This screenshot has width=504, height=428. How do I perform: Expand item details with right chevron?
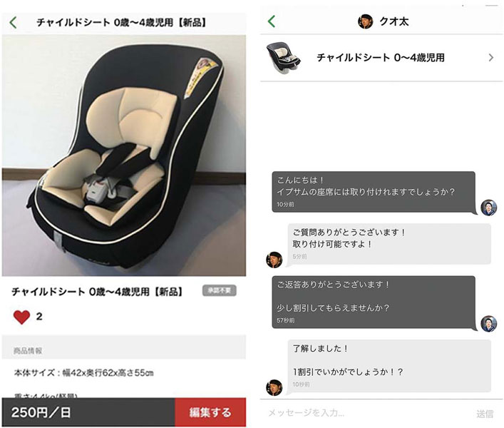tap(491, 58)
